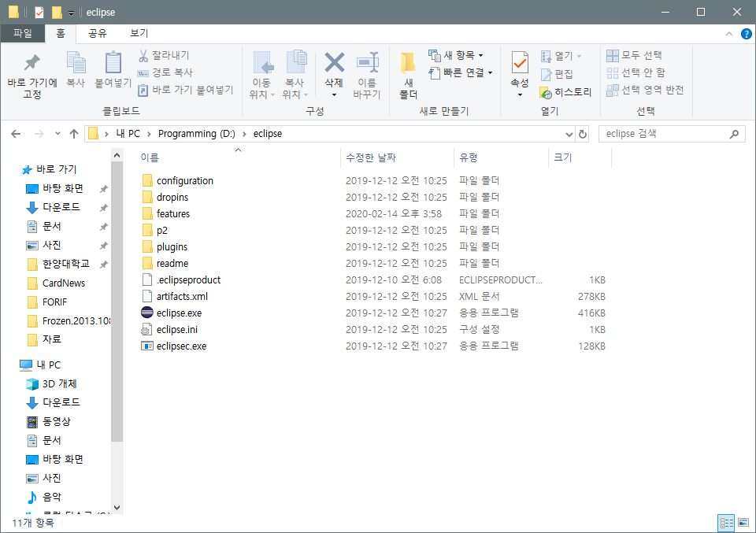Click 모두 선택 (Select all)
The height and width of the screenshot is (533, 756).
click(634, 55)
